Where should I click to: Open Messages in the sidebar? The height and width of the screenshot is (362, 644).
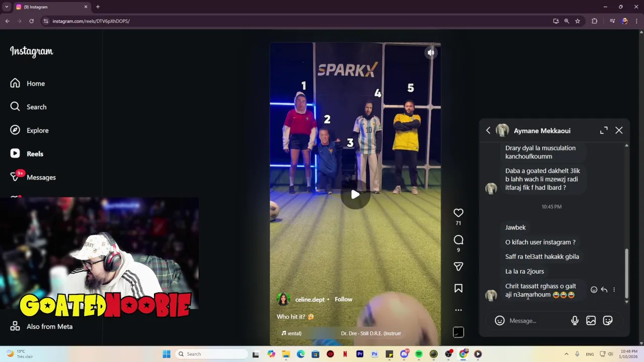[x=33, y=177]
